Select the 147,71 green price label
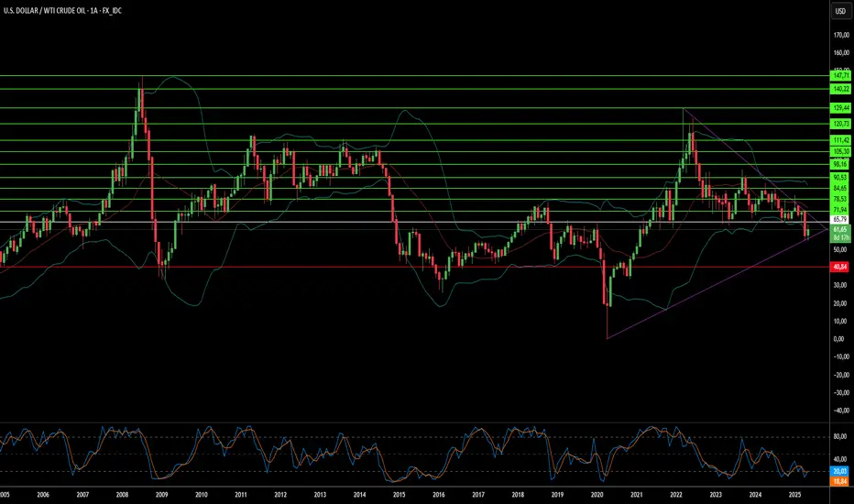 pyautogui.click(x=840, y=75)
